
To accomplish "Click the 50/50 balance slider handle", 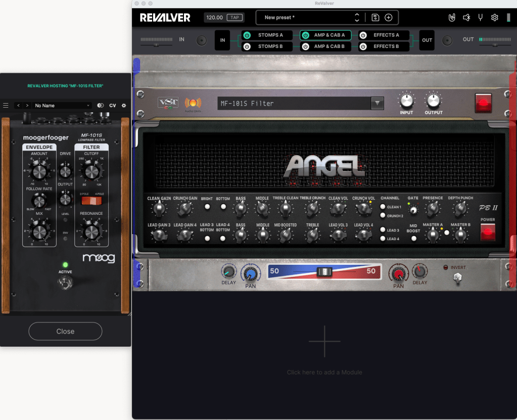I will point(324,272).
